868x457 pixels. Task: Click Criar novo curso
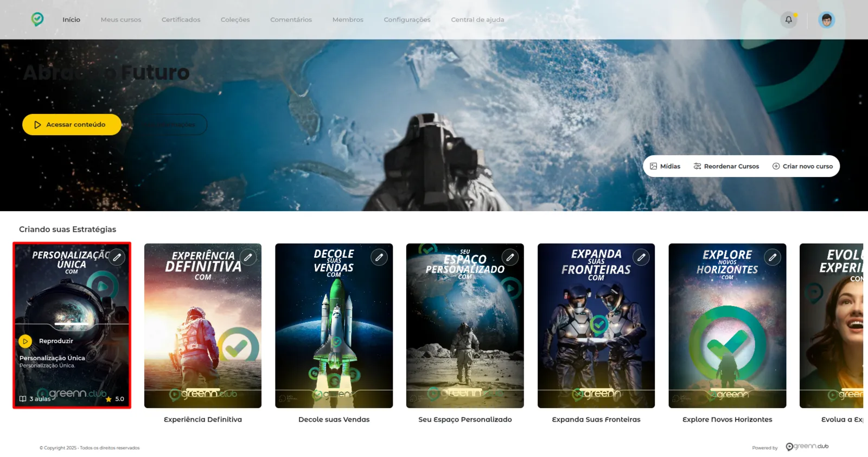(802, 166)
